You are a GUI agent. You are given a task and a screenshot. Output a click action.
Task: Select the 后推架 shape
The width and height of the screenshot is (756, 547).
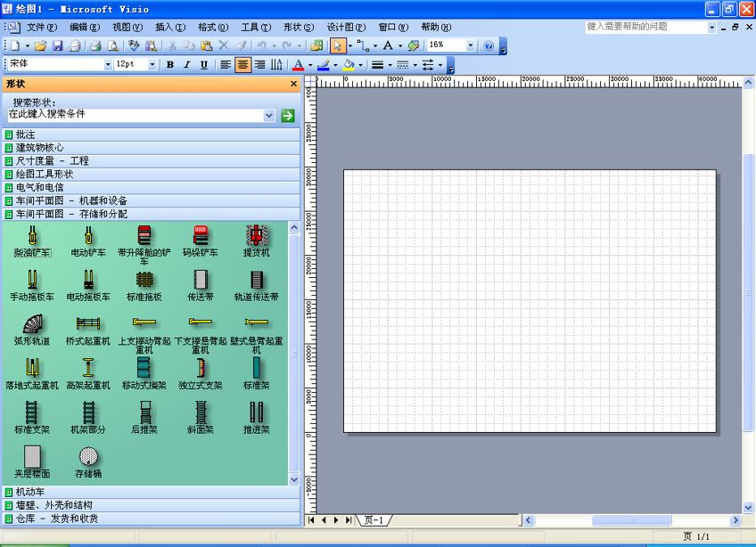pyautogui.click(x=144, y=419)
